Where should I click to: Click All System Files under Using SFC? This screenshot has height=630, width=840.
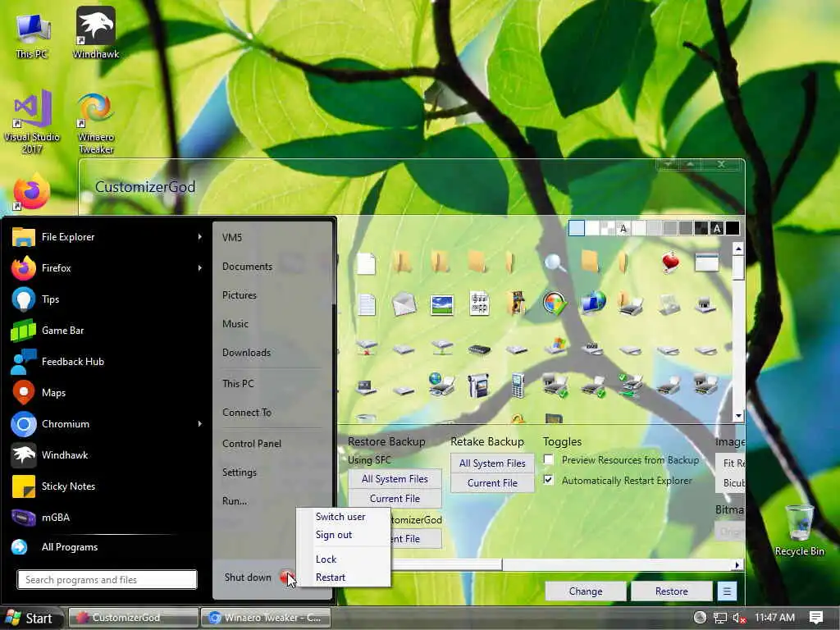pyautogui.click(x=395, y=478)
